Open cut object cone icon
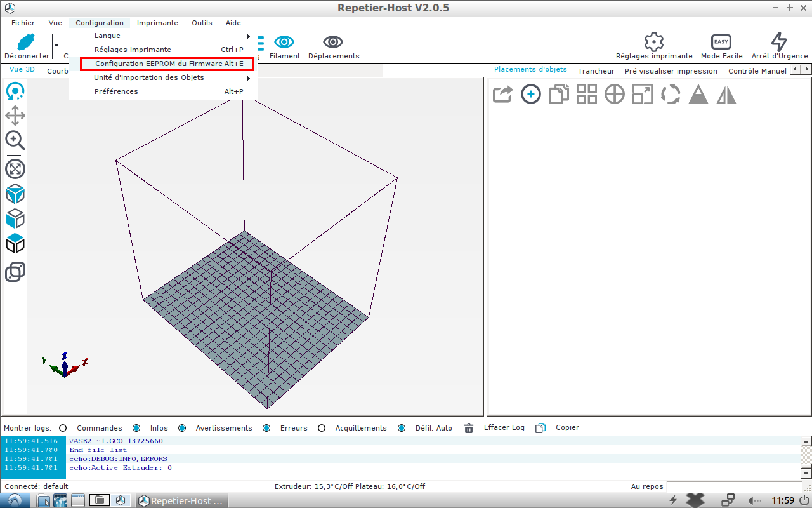 (x=698, y=95)
